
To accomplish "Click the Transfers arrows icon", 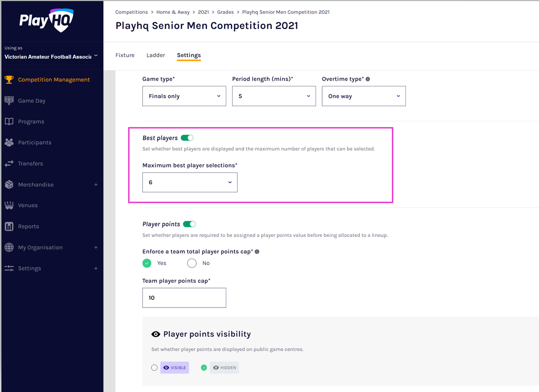I will click(x=9, y=163).
